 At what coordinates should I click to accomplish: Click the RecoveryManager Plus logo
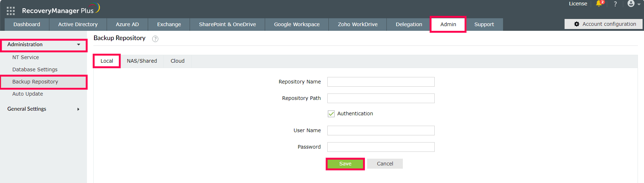[x=61, y=9]
